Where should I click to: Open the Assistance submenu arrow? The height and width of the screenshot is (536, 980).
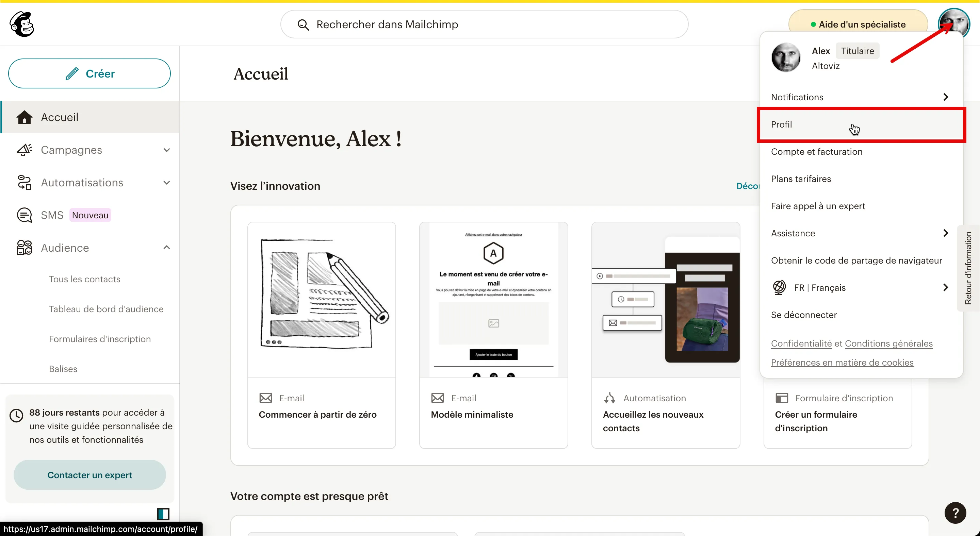946,233
